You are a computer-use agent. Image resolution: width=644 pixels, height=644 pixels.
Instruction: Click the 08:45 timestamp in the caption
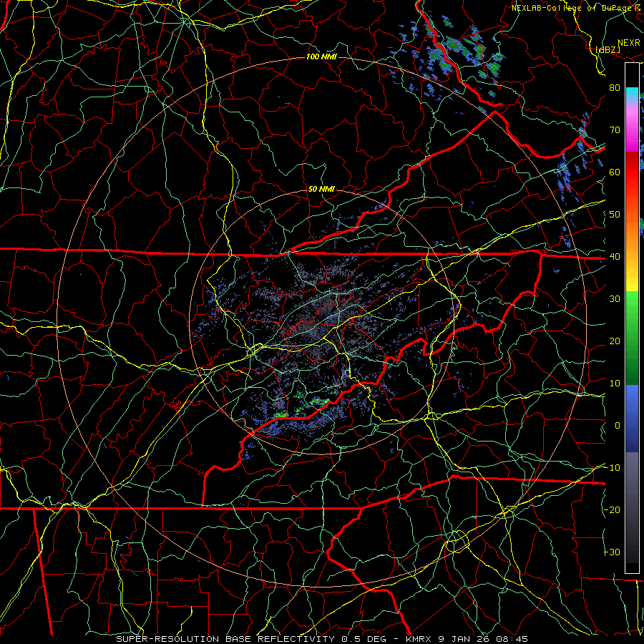[513, 639]
